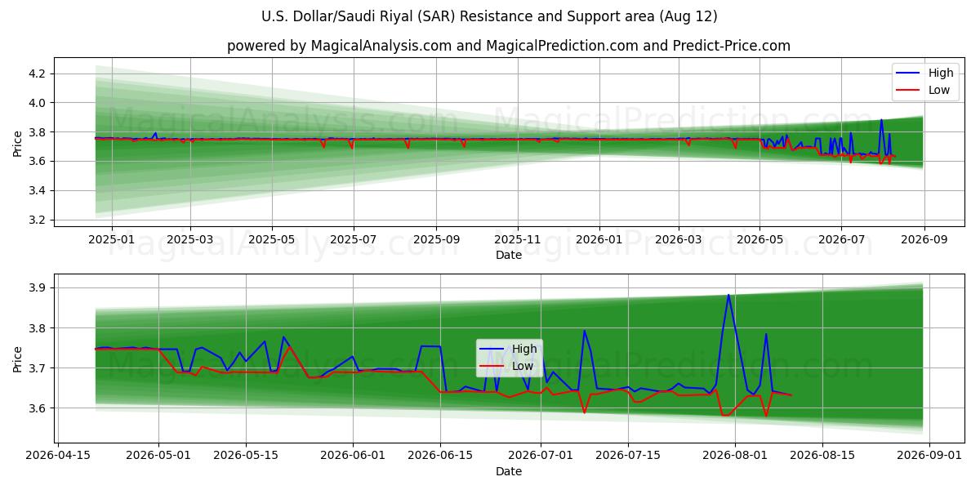Click the 'Date' axis label under top chart
The image size is (980, 490).
509,256
